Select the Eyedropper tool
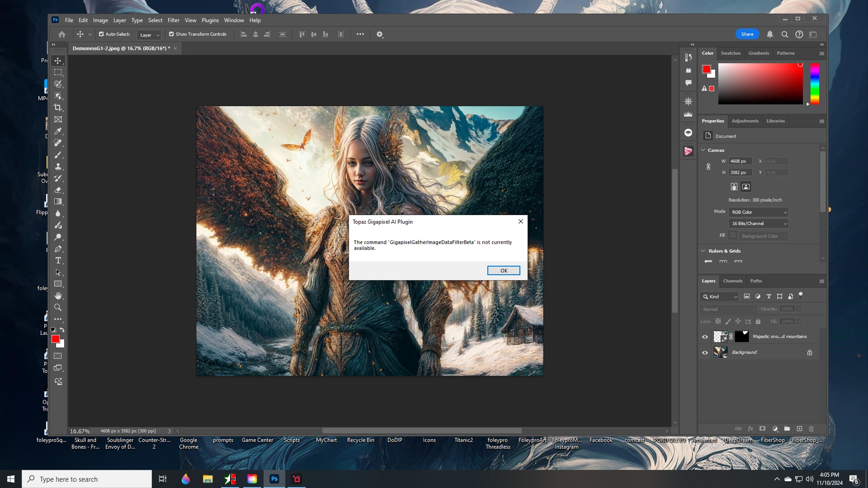868x488 pixels. (x=58, y=131)
